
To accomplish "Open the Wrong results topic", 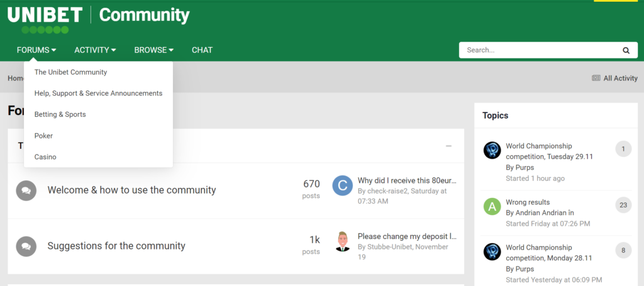I will [528, 202].
